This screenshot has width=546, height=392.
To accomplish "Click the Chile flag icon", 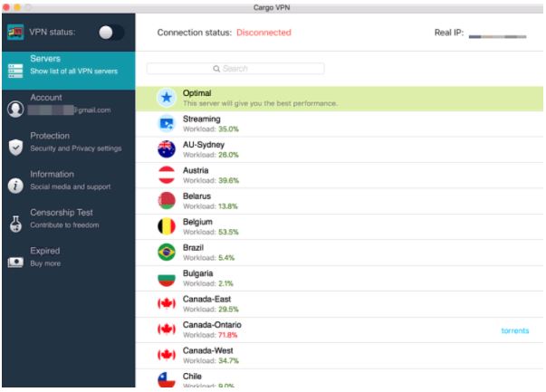I will pos(167,379).
